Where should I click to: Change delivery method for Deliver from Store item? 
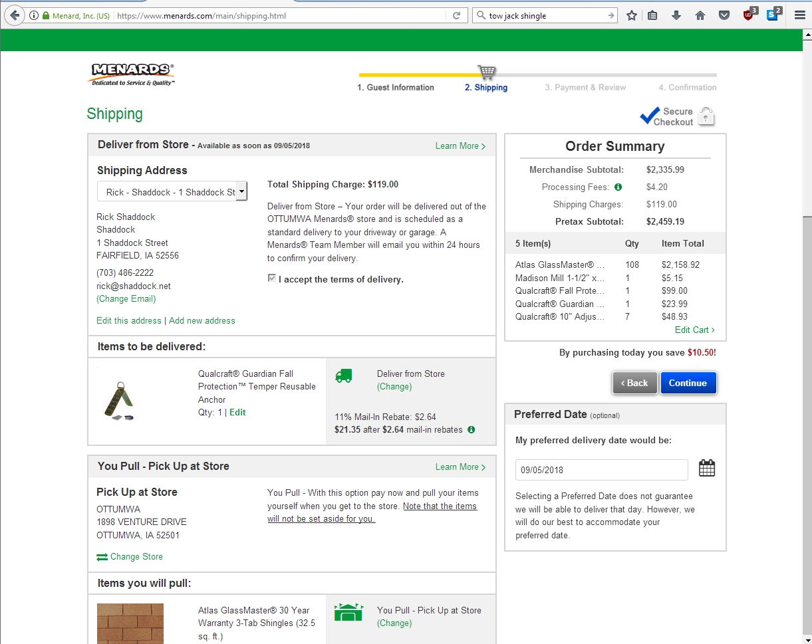pyautogui.click(x=394, y=386)
